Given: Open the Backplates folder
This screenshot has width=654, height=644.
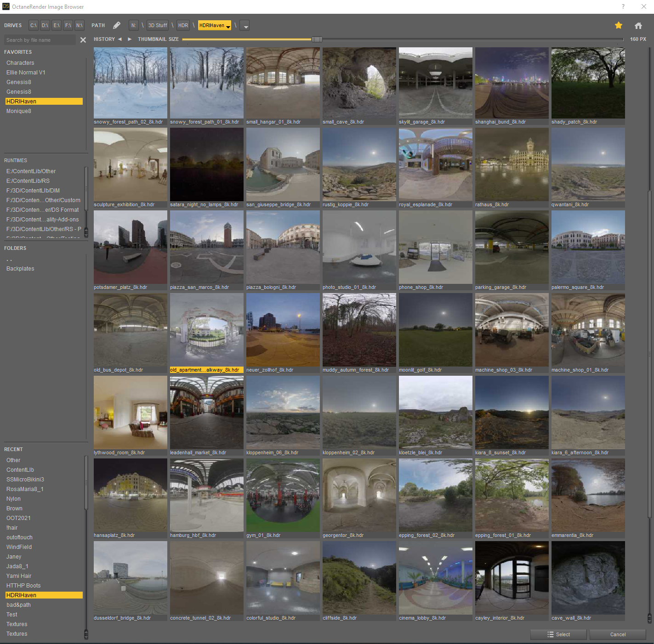Looking at the screenshot, I should pos(20,269).
